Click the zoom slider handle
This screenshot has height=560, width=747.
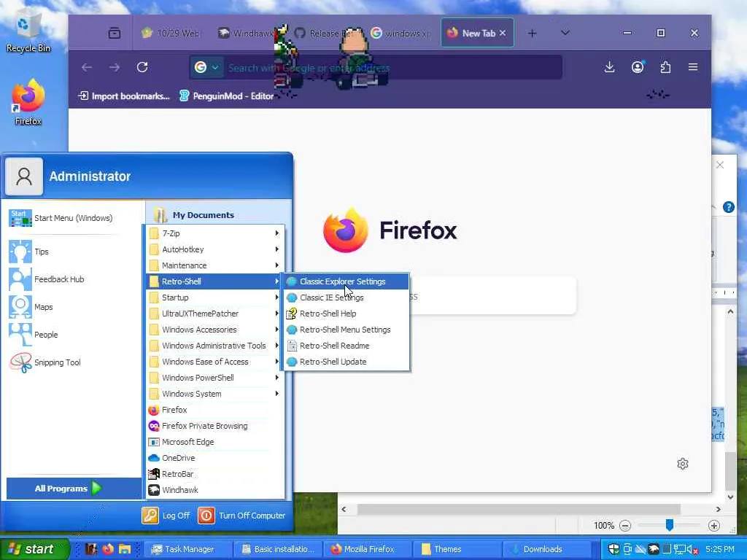coord(670,525)
